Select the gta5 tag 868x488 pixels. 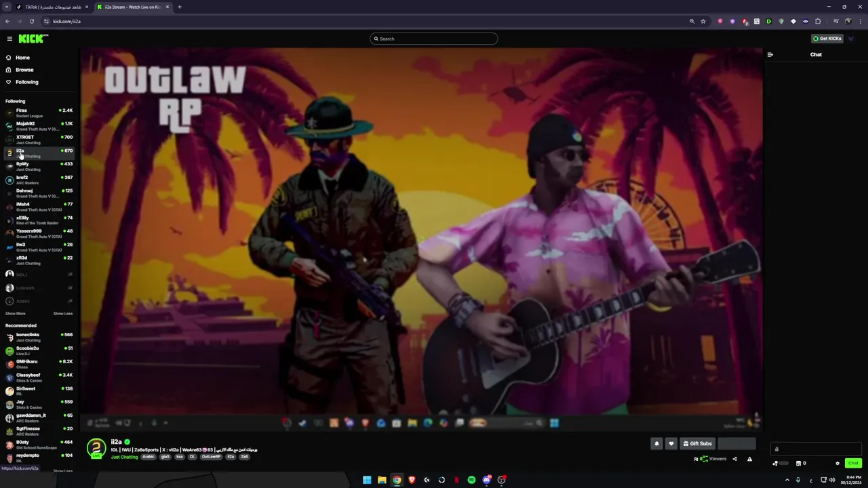coord(165,457)
